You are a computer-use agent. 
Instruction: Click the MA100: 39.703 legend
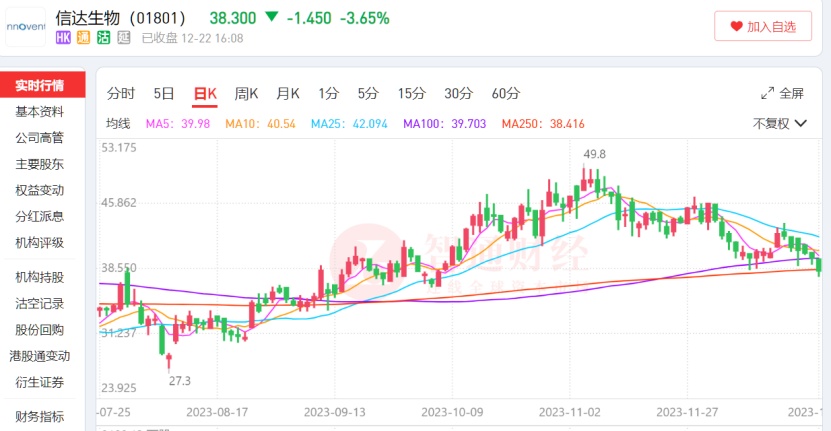445,124
